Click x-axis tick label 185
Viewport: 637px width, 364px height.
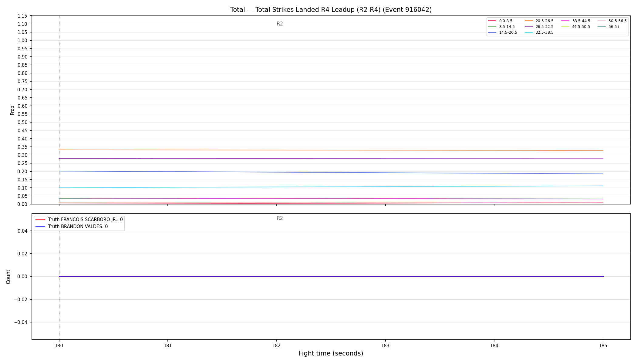603,345
